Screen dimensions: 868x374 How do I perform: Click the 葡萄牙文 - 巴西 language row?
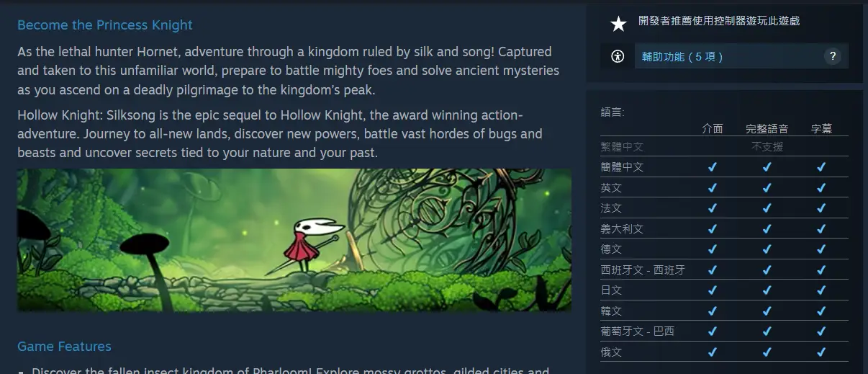(x=724, y=331)
